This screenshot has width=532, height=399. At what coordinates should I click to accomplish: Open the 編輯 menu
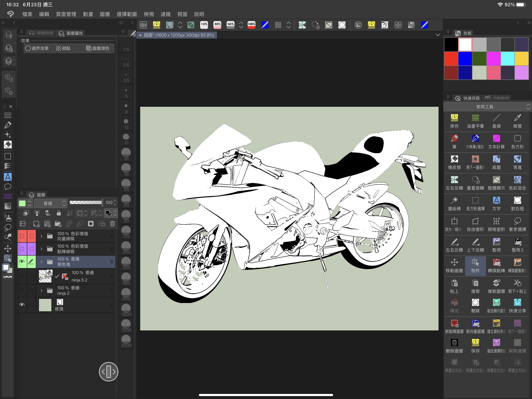tap(44, 14)
